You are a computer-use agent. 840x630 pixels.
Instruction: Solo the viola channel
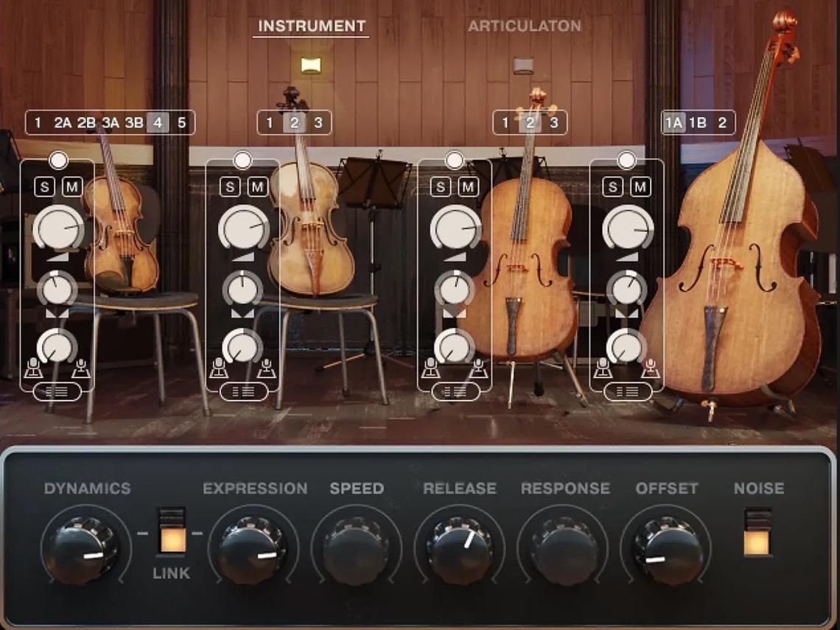230,186
